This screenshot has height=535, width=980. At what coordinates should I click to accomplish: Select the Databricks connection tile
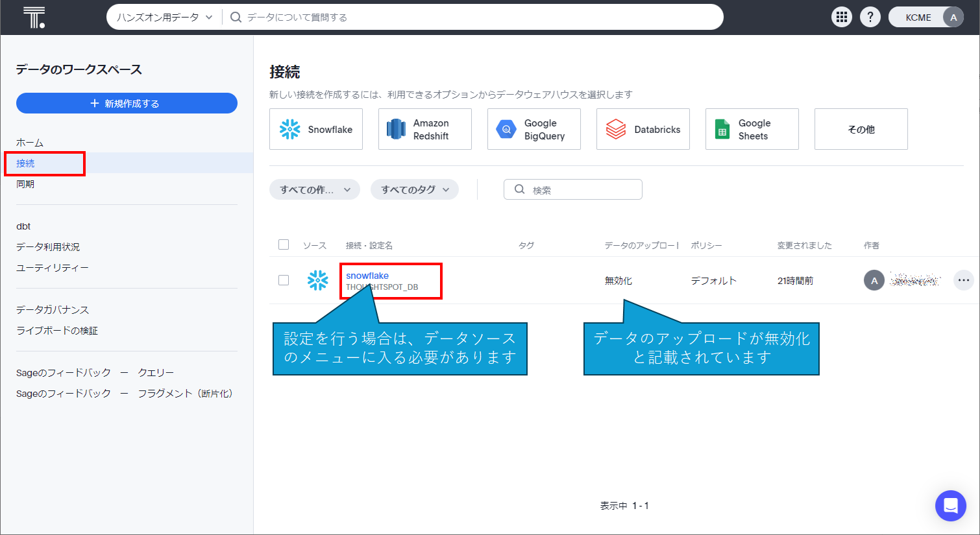[x=643, y=129]
